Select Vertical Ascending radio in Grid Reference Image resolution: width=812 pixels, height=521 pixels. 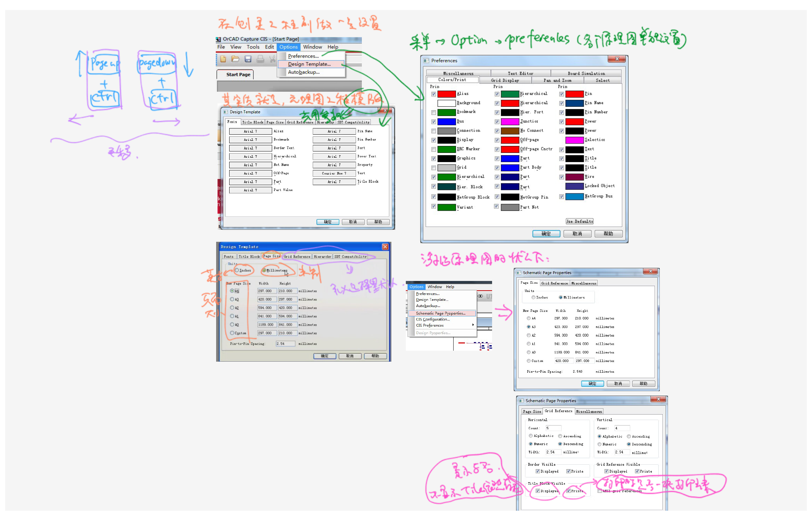click(x=629, y=436)
